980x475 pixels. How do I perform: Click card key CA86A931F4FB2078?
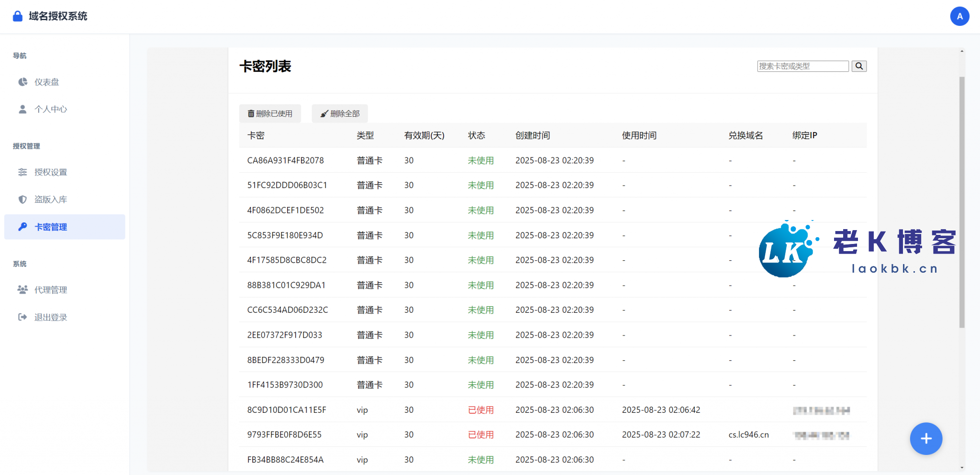pos(285,160)
